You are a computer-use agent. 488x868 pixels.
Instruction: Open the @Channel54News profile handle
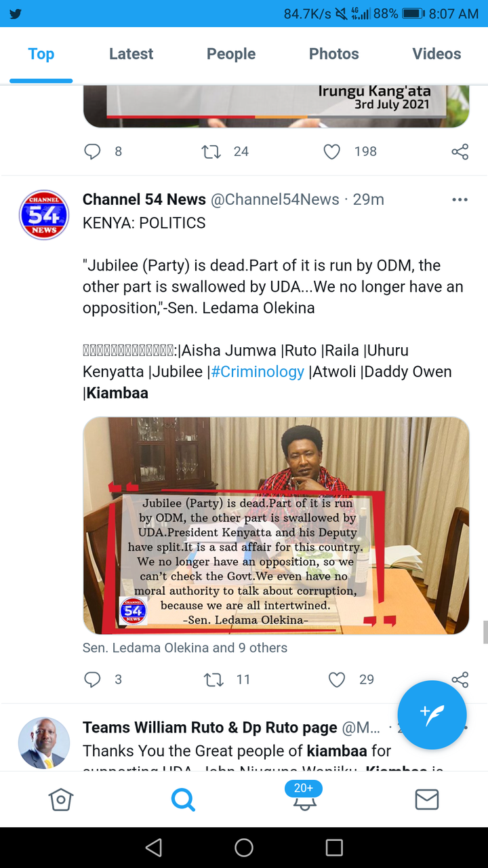[x=275, y=199]
